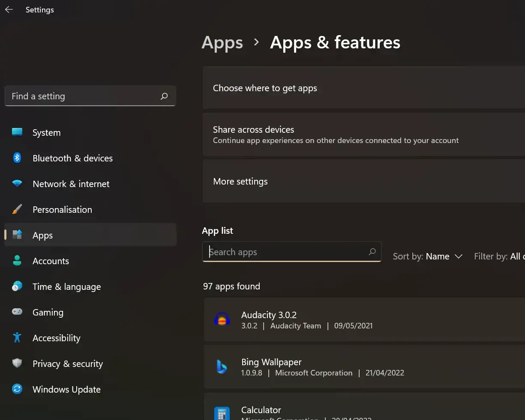Screen dimensions: 525x420
Task: Click the back arrow at top left
Action: [9, 9]
